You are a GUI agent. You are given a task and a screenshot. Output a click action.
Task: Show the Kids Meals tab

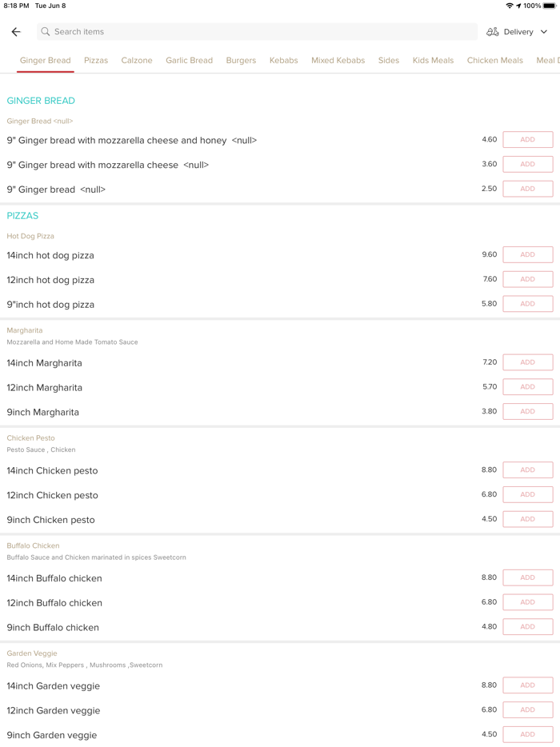pyautogui.click(x=433, y=61)
